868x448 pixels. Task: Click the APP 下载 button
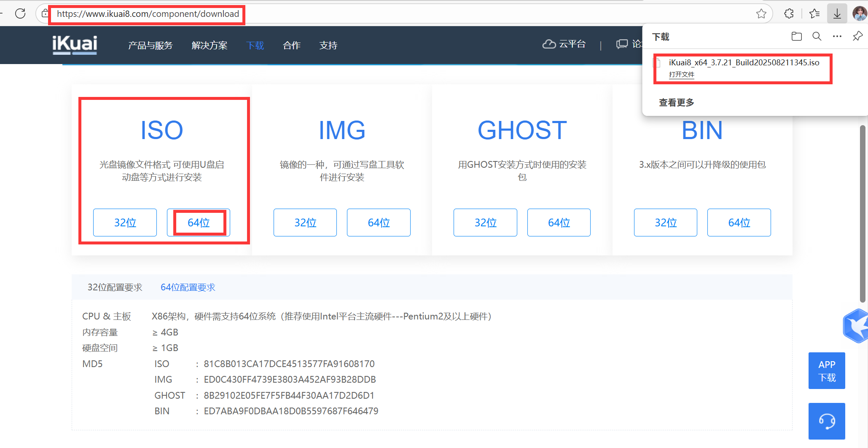click(827, 370)
